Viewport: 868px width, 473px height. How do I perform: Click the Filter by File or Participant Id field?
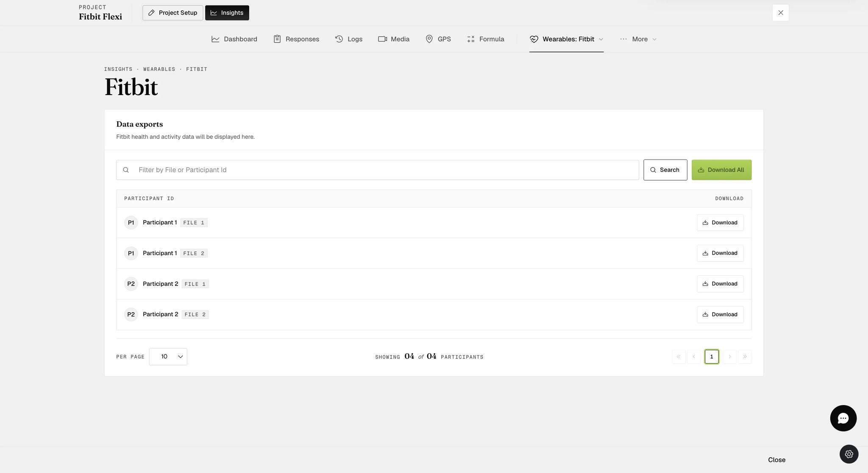[378, 170]
